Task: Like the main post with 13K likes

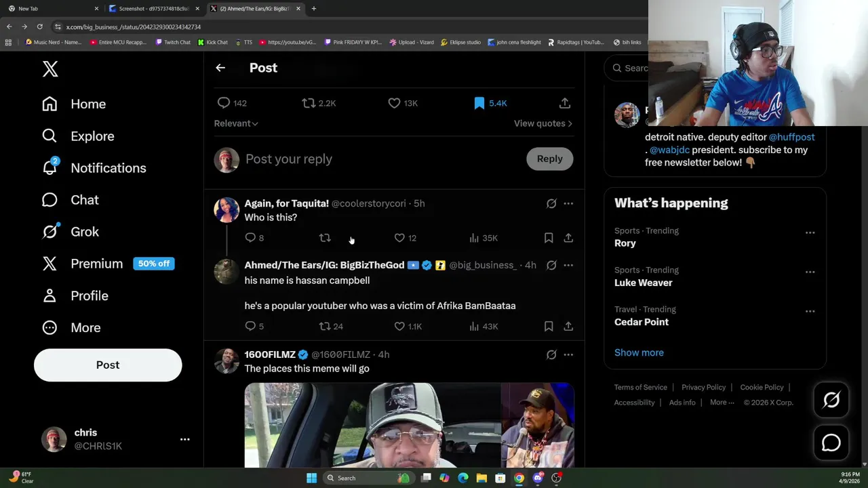Action: click(394, 103)
